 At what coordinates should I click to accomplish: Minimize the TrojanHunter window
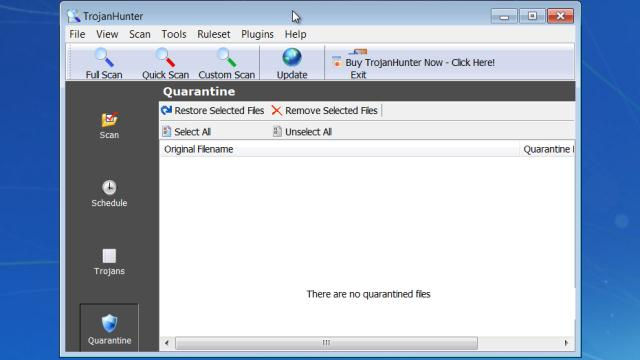pos(504,16)
